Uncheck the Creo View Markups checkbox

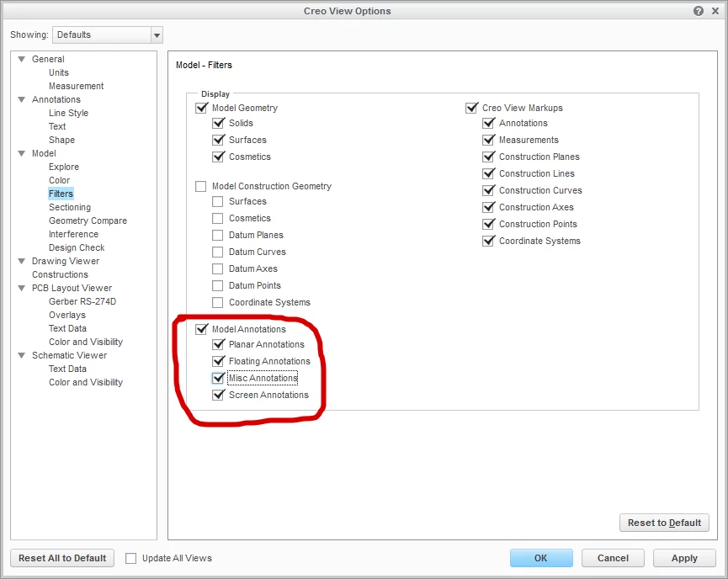471,108
